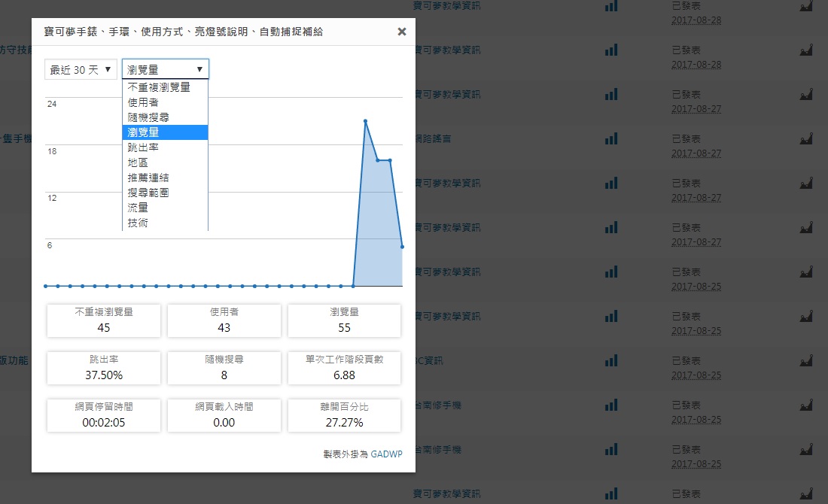
Task: Click the 2017-08-28 date in top row
Action: (x=696, y=20)
